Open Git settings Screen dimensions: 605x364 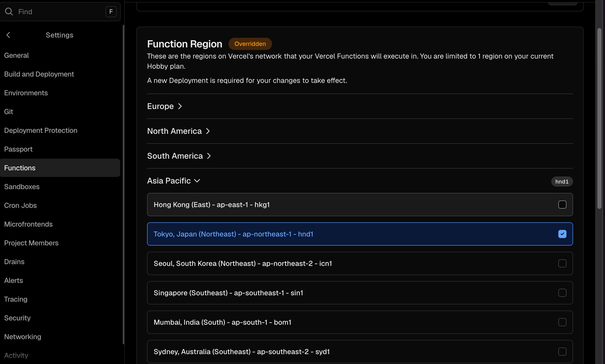[9, 112]
